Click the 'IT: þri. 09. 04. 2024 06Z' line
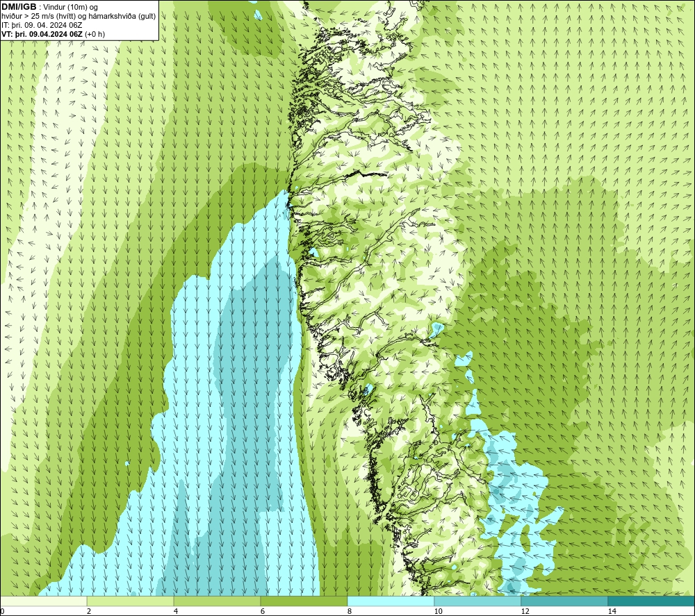Screen dimensions: 695x616 coord(42,25)
